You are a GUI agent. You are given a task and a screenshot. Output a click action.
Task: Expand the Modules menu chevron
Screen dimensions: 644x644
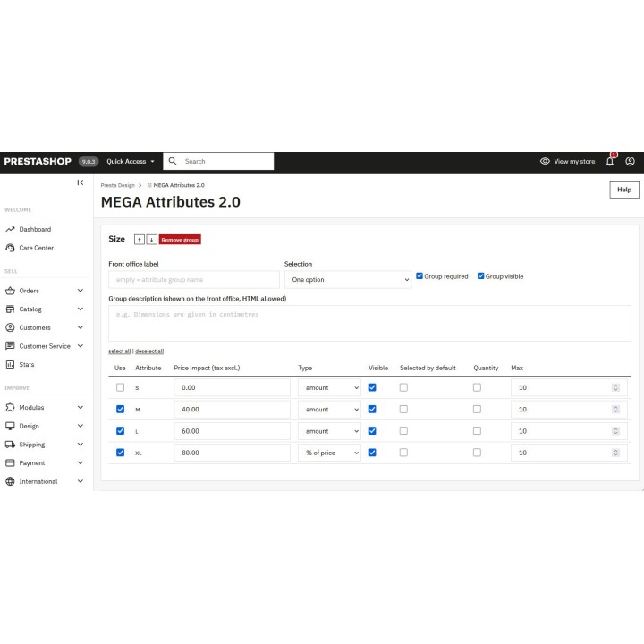click(80, 407)
